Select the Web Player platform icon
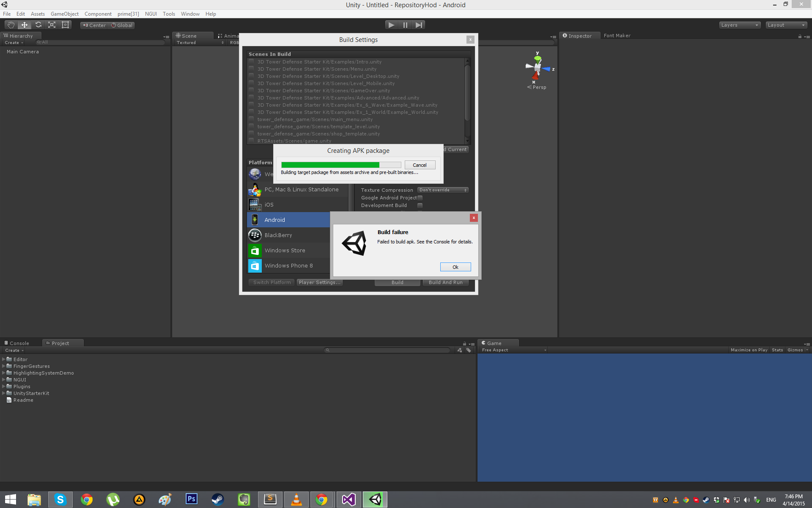This screenshot has width=812, height=508. coord(255,174)
